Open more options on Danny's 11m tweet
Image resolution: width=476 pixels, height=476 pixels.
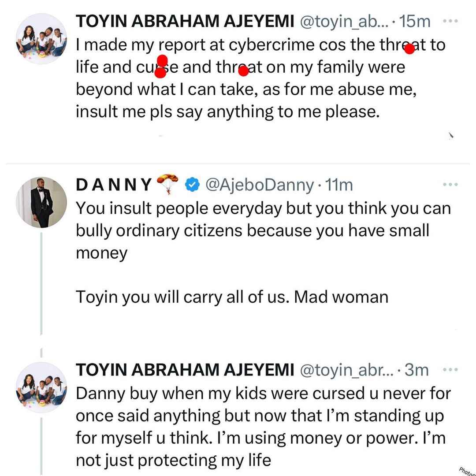tap(450, 184)
